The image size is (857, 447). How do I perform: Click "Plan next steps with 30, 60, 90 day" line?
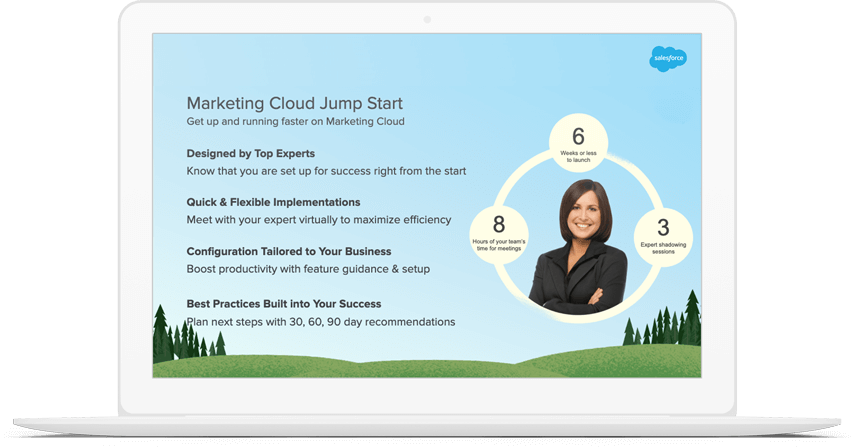coord(321,322)
